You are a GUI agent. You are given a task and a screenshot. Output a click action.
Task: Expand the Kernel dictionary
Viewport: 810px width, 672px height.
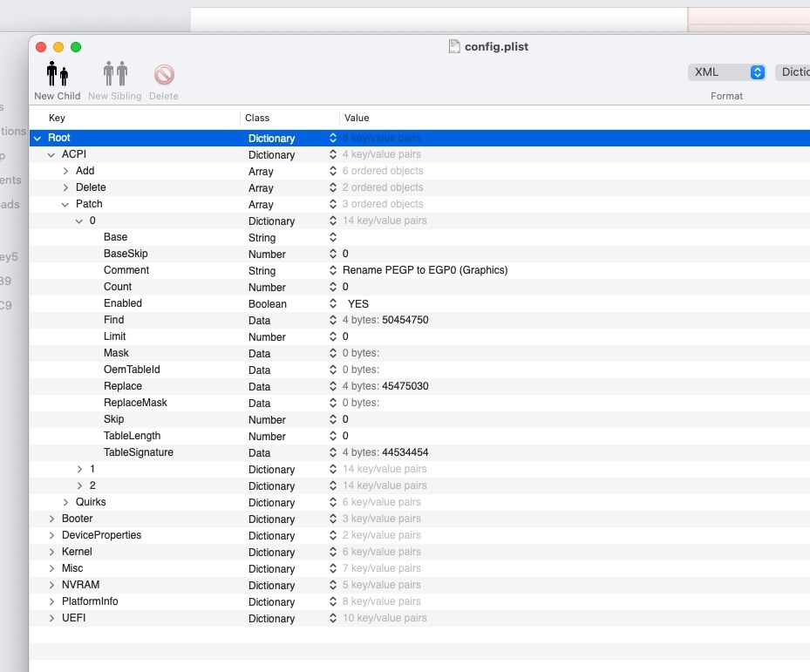coord(51,552)
